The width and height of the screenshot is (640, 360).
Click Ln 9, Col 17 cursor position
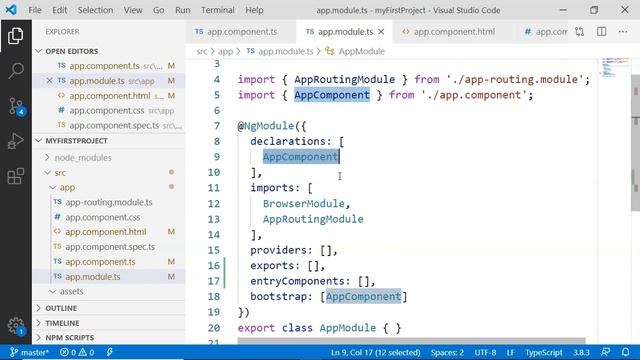(376, 352)
